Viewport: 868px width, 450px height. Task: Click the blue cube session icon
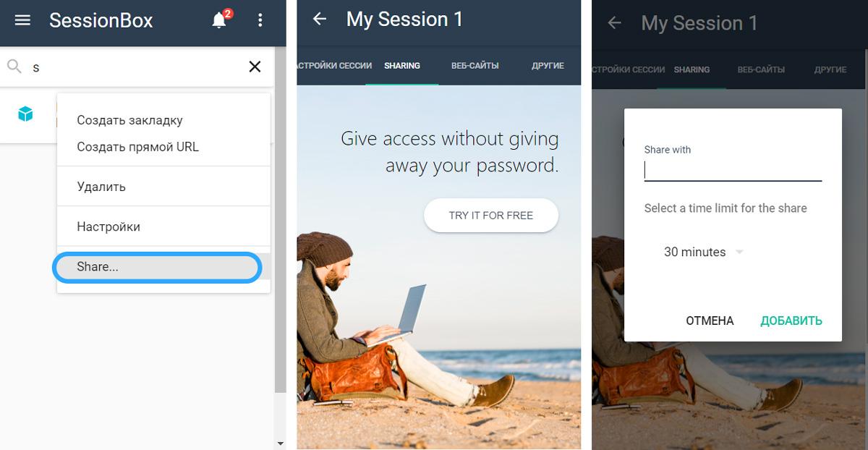tap(25, 114)
